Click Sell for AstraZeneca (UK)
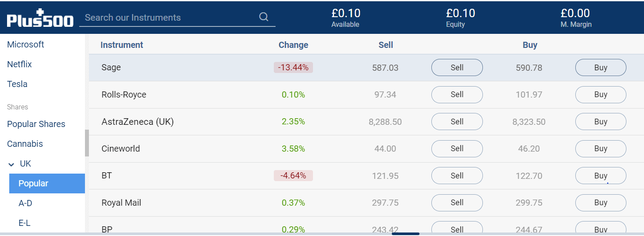Viewport: 644px width, 236px height. 456,122
